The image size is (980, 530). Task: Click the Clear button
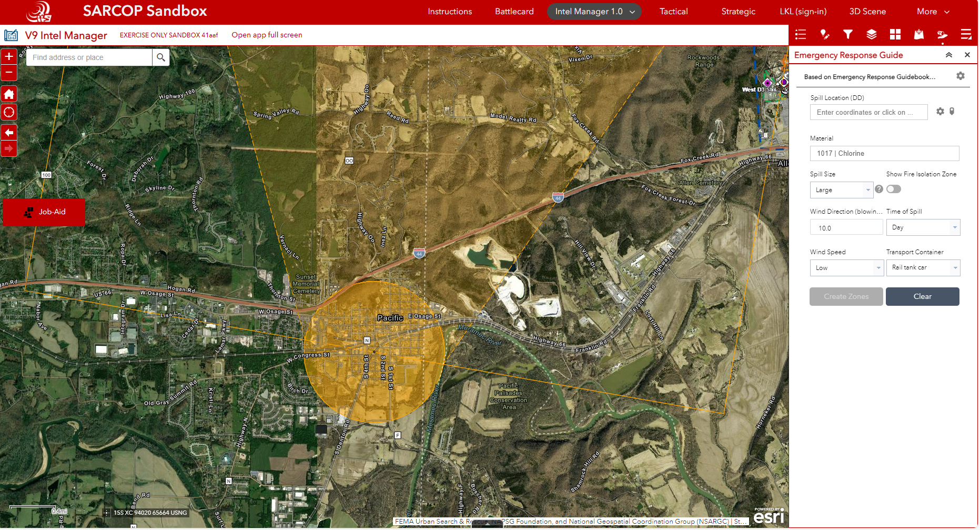point(922,296)
